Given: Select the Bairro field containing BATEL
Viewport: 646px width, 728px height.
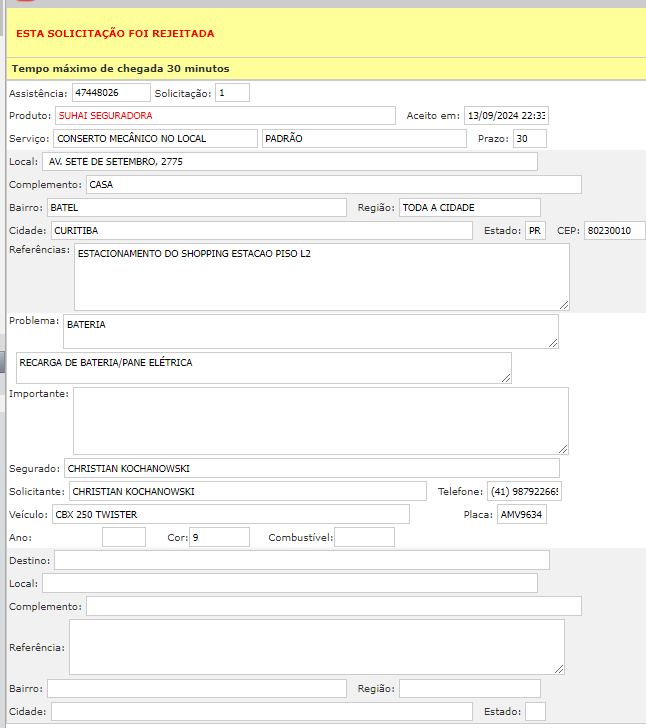Looking at the screenshot, I should point(196,208).
